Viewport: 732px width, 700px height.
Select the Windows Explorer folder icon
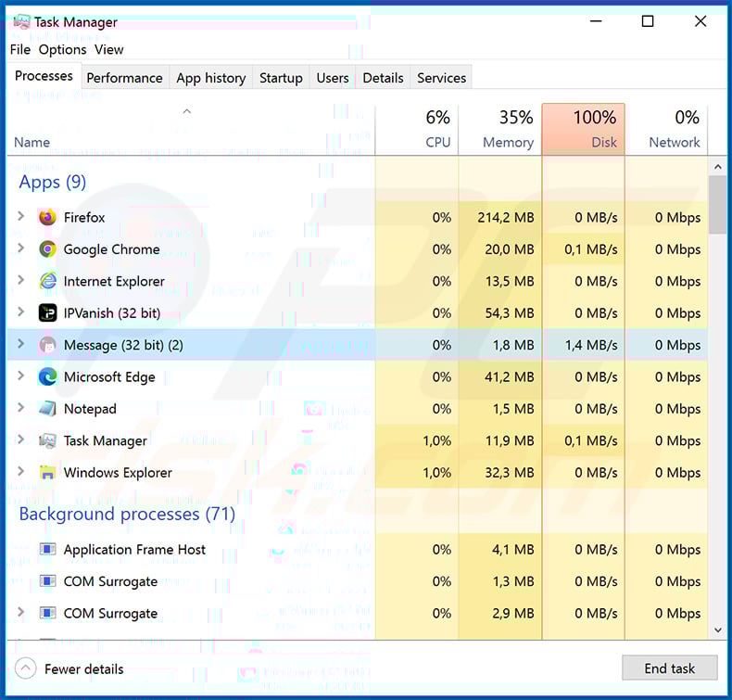pyautogui.click(x=47, y=473)
